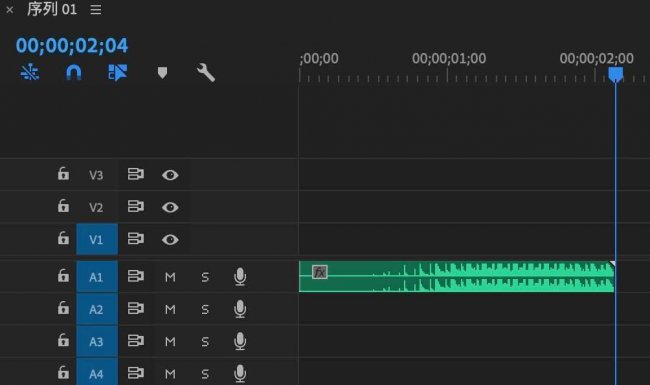Viewport: 650px width, 385px height.
Task: Click ruler at 00;00;02;00 label
Action: click(597, 58)
